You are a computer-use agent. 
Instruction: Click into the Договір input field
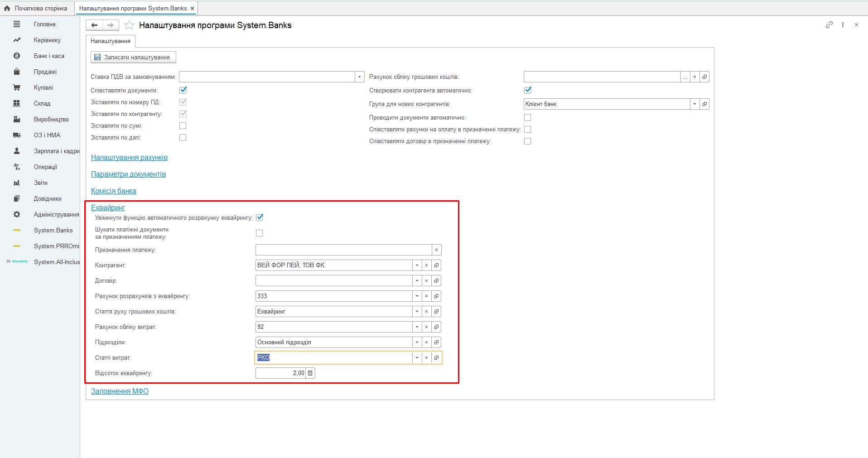[333, 281]
